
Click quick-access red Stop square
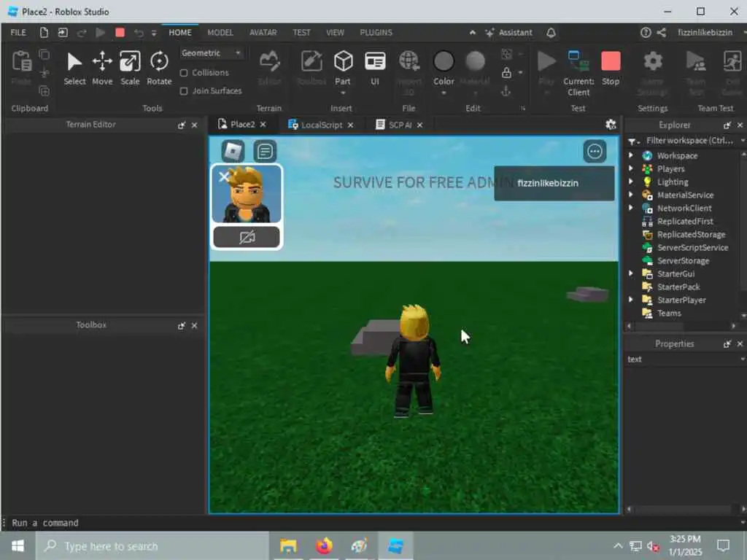click(120, 32)
